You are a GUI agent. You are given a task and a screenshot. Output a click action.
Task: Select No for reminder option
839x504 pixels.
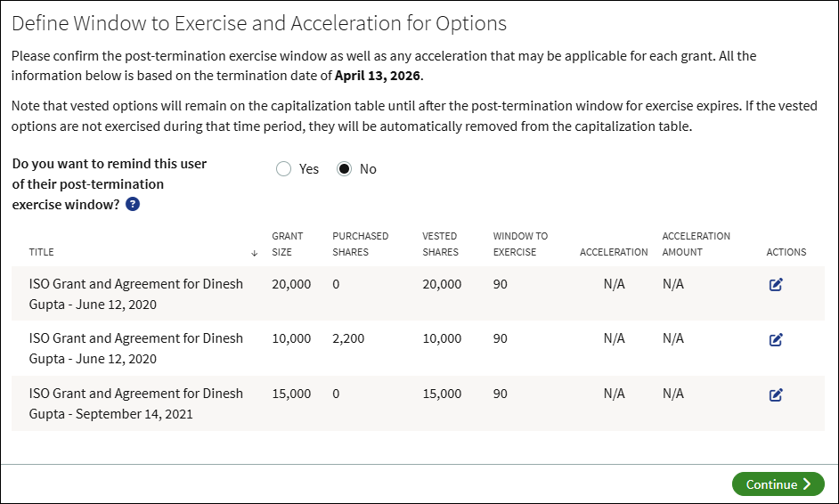344,169
